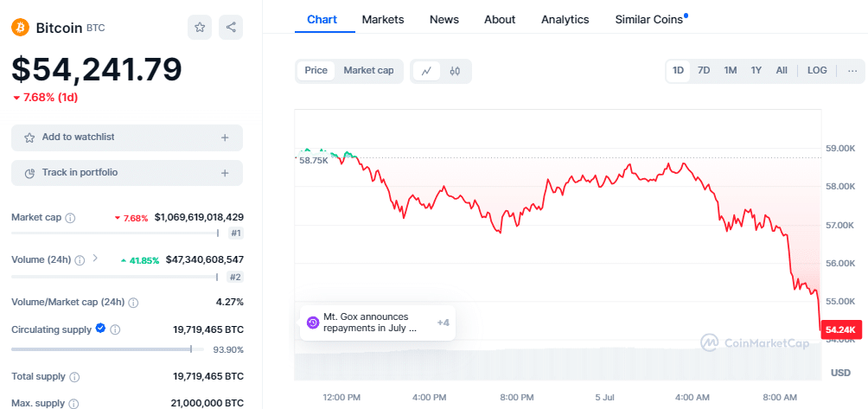
Task: Click the Market cap info icon
Action: 70,218
